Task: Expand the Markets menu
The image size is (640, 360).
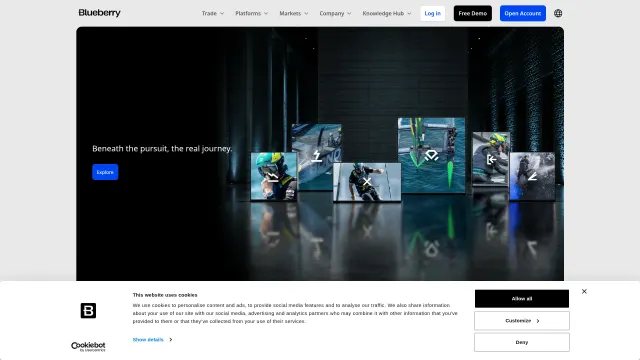Action: 293,13
